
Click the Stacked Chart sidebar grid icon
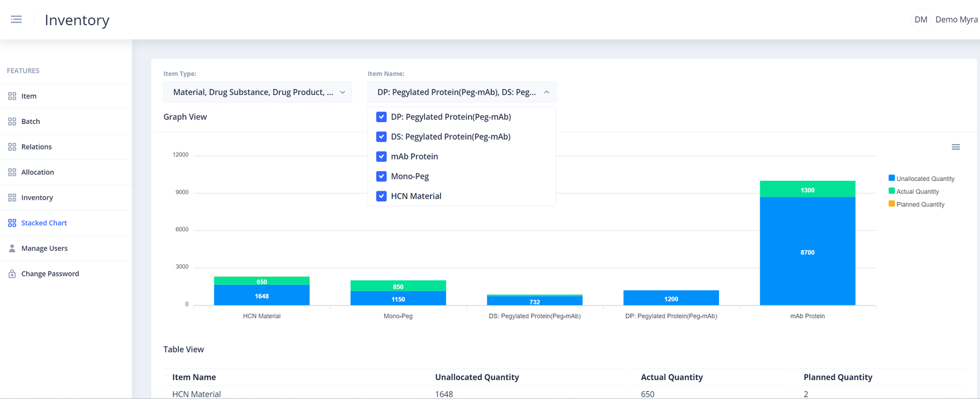(12, 223)
